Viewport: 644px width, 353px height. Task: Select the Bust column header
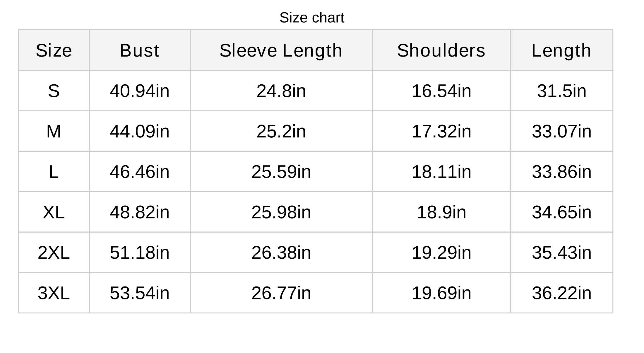point(140,50)
